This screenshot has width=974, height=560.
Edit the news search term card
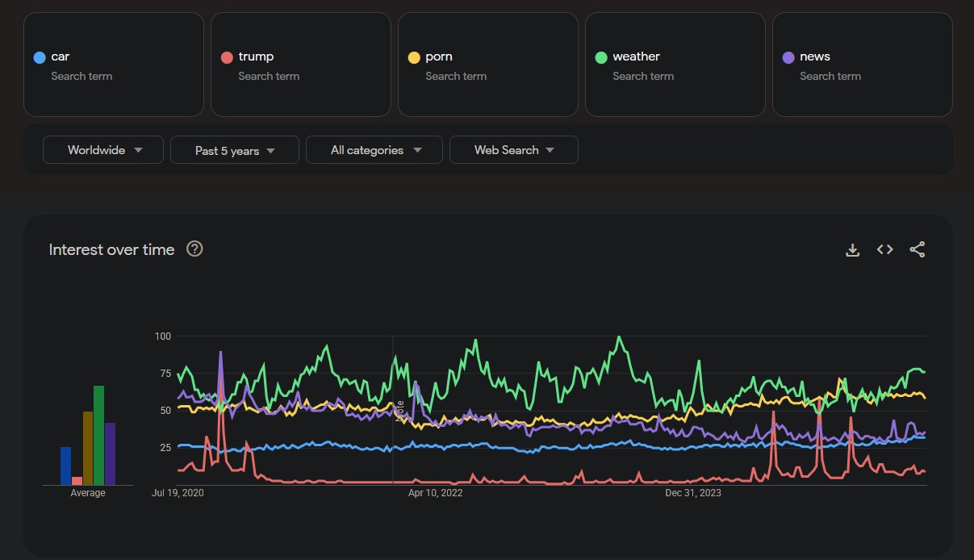click(863, 65)
